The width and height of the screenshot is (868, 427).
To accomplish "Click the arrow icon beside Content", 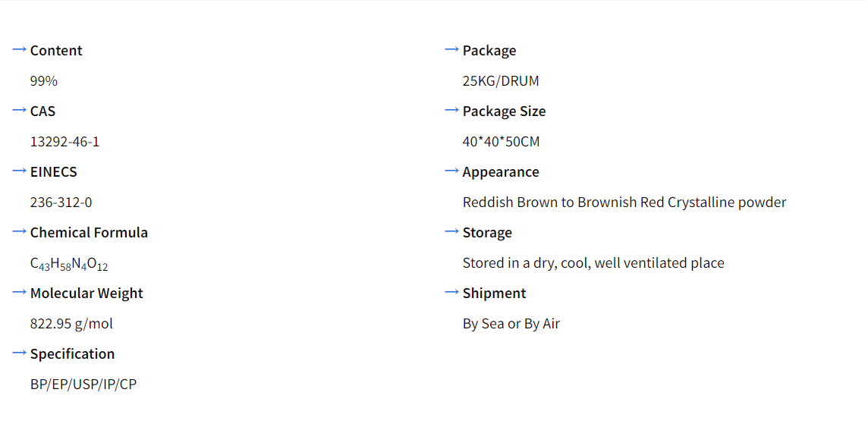I will tap(19, 49).
